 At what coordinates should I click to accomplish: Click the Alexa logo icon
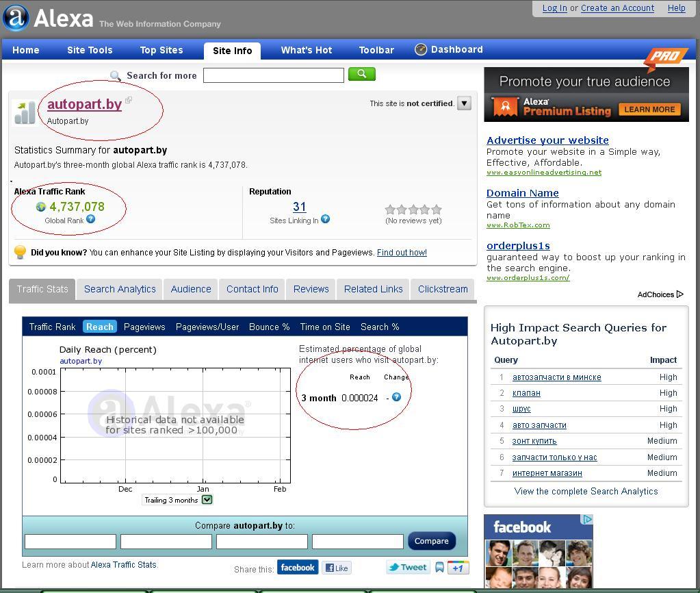tap(16, 18)
